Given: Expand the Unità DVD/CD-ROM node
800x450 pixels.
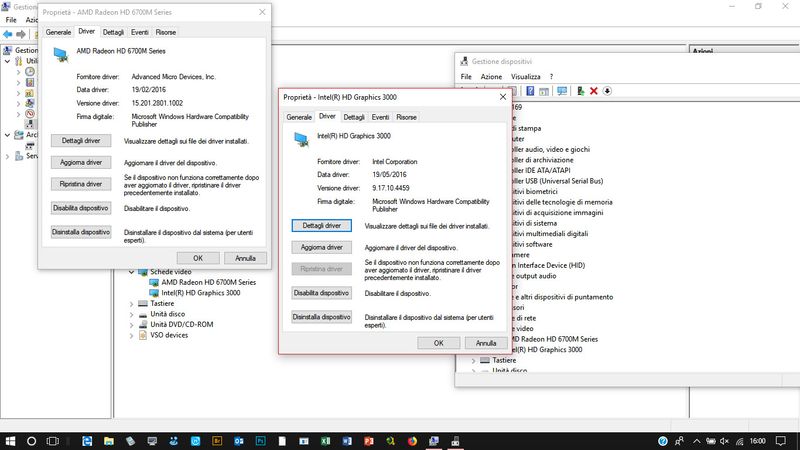Looking at the screenshot, I should coord(132,325).
